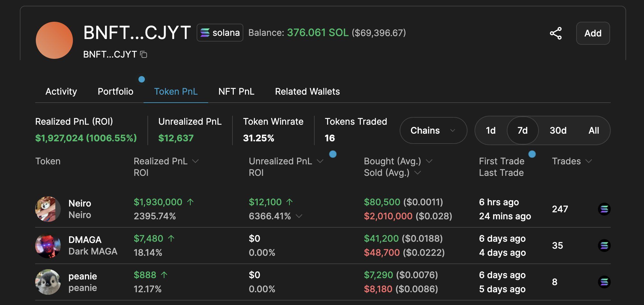Image resolution: width=644 pixels, height=305 pixels.
Task: Open the Related Wallets tab
Action: (307, 91)
